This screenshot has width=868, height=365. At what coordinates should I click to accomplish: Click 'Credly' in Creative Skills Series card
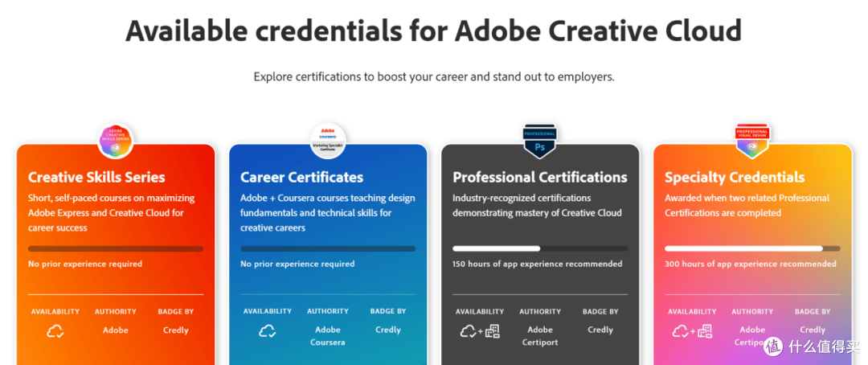tap(176, 330)
